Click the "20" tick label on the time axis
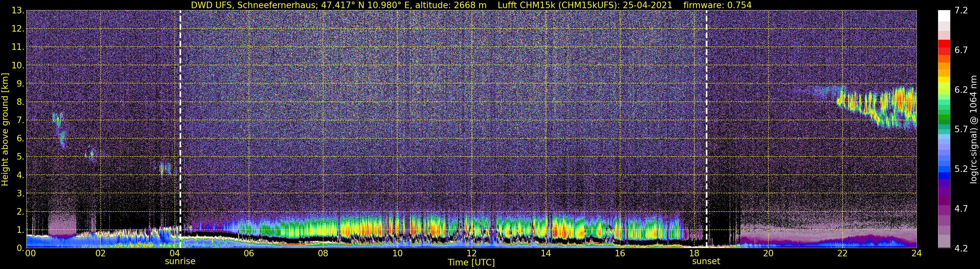980x269 pixels. point(768,253)
